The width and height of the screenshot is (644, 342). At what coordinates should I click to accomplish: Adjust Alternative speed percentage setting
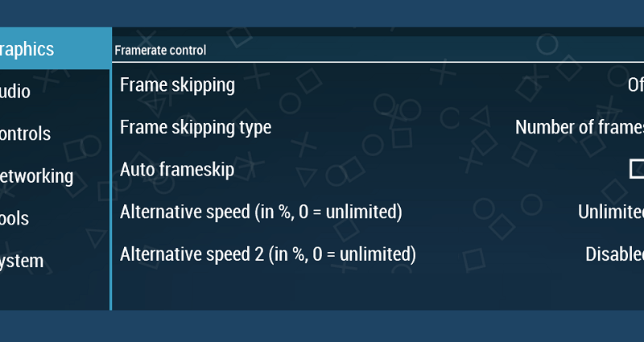[x=378, y=212]
